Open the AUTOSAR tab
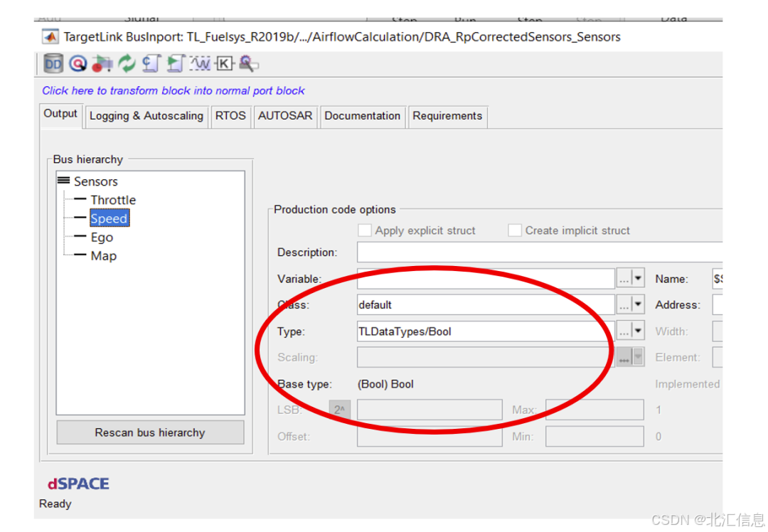768x532 pixels. point(285,116)
